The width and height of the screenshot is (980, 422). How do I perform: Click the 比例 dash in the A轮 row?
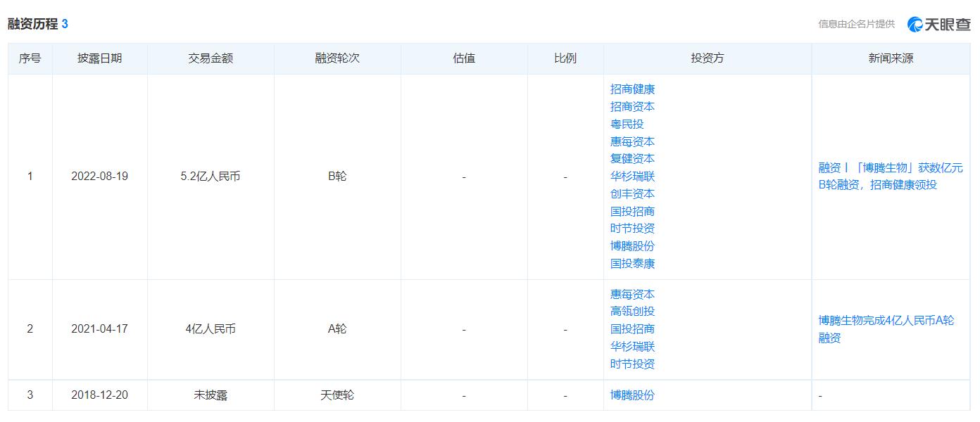coord(565,329)
